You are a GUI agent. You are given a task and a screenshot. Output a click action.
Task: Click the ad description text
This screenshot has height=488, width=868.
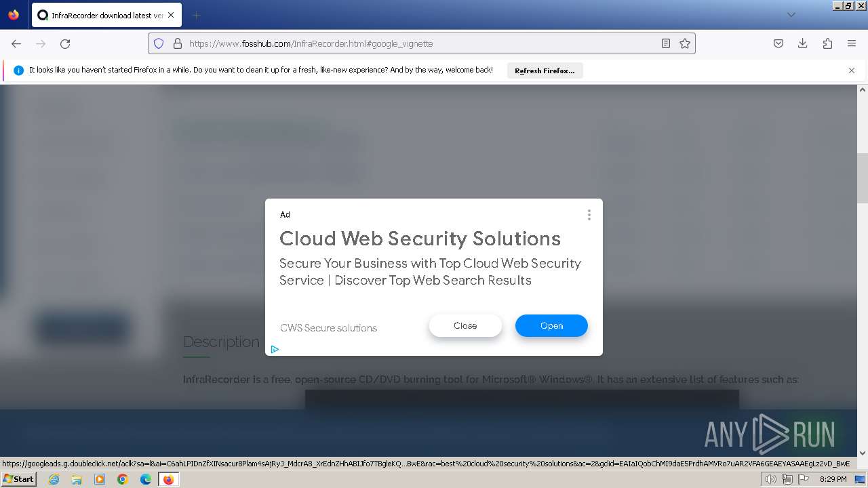coord(430,272)
